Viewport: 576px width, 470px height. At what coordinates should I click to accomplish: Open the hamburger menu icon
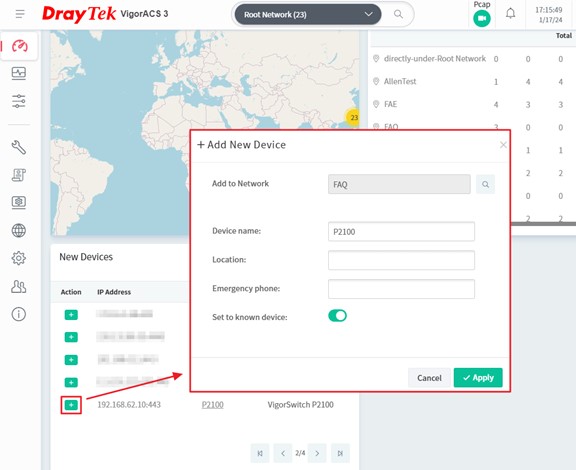tap(20, 14)
